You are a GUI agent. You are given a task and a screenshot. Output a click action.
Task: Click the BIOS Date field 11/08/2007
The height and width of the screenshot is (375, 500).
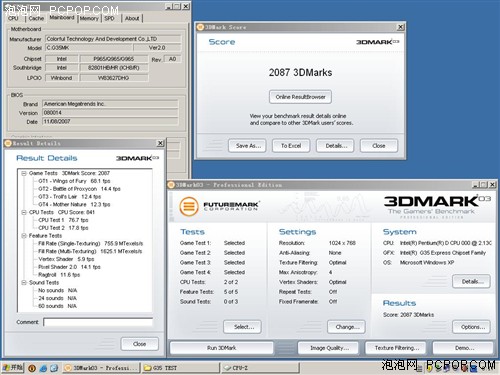[x=110, y=122]
